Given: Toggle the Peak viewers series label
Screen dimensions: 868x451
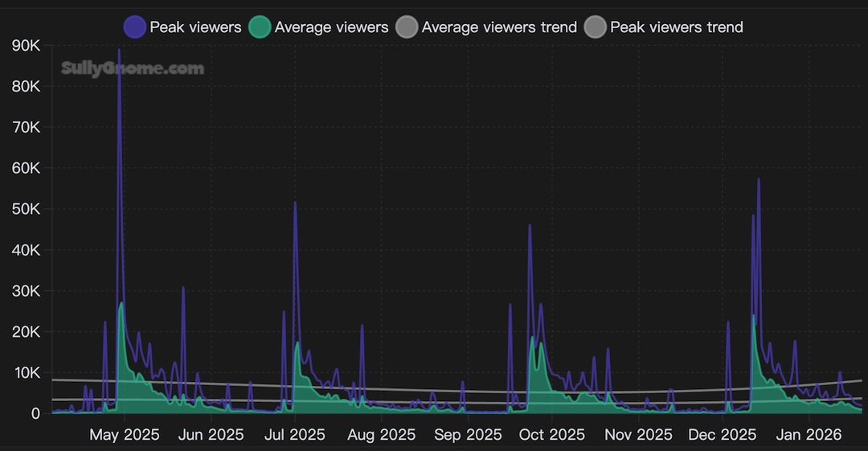Looking at the screenshot, I should (195, 27).
